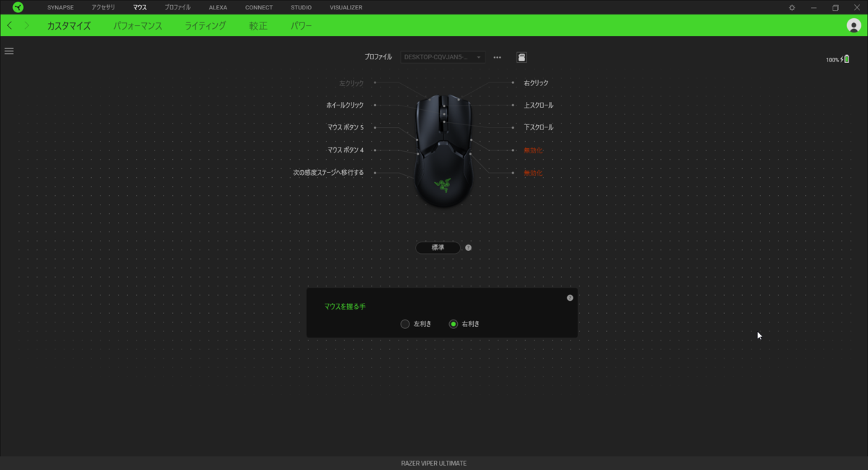This screenshot has width=868, height=470.
Task: Click RAZER VIPER ULTIMATE device label
Action: (434, 463)
